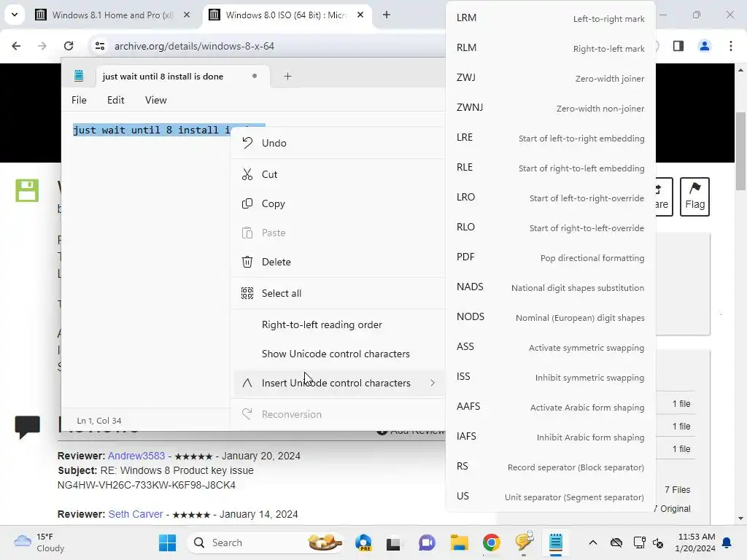Expand Insert Unicode control characters submenu arrow
This screenshot has width=747, height=560.
432,383
